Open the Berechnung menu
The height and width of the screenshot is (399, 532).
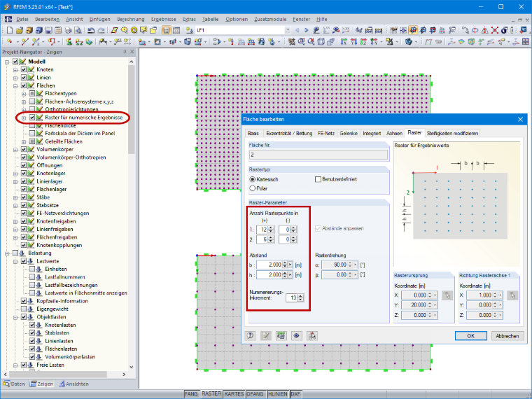[x=131, y=20]
